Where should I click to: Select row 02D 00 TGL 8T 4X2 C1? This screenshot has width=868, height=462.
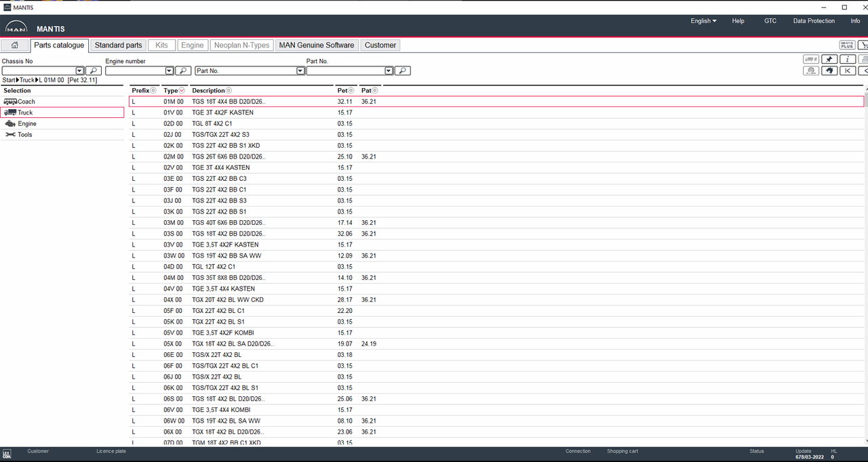click(x=496, y=124)
